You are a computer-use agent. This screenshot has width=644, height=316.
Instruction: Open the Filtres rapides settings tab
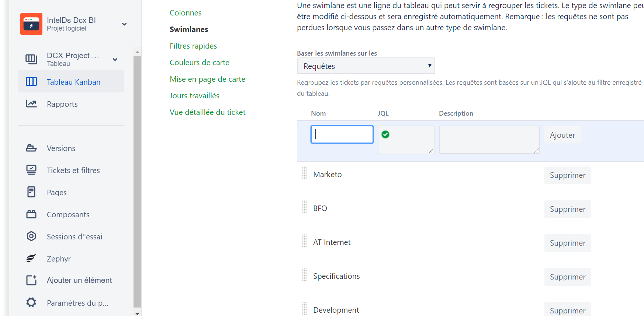tap(193, 46)
